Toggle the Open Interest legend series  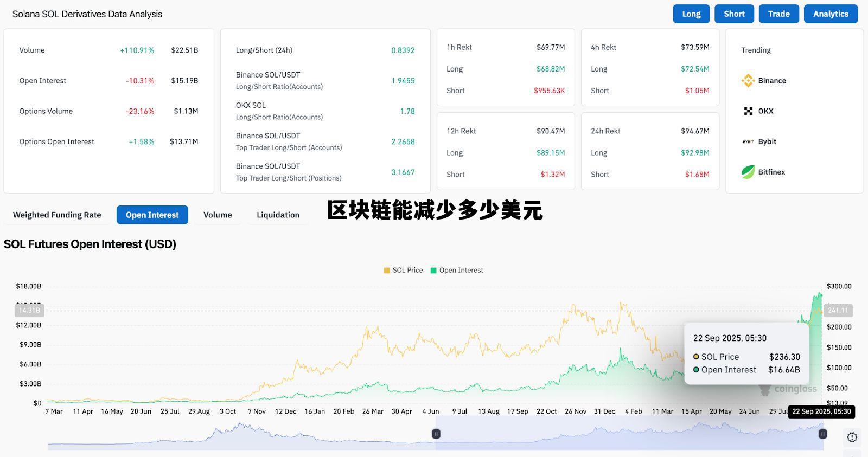(x=457, y=270)
